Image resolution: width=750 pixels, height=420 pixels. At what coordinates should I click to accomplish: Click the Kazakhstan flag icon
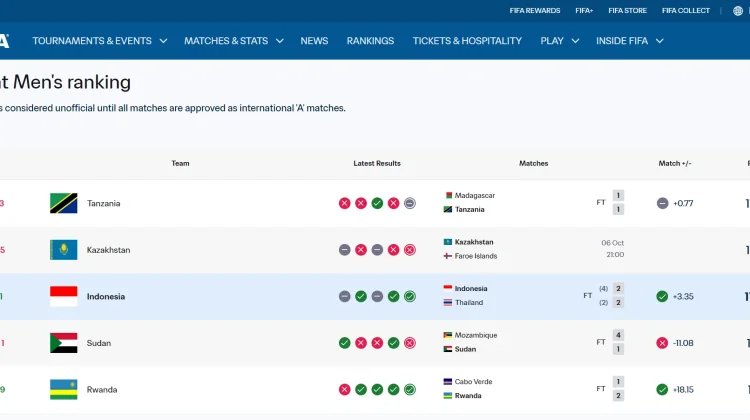coord(64,250)
